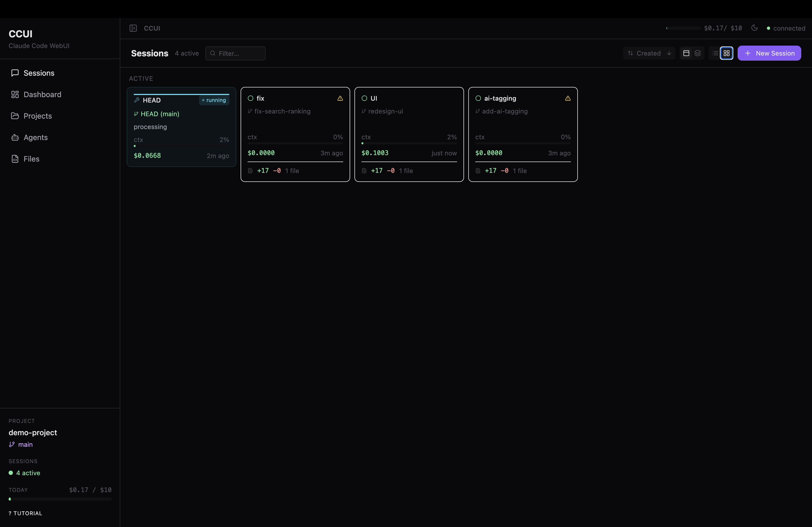
Task: Open the Sessions panel in the sidebar
Action: click(39, 73)
